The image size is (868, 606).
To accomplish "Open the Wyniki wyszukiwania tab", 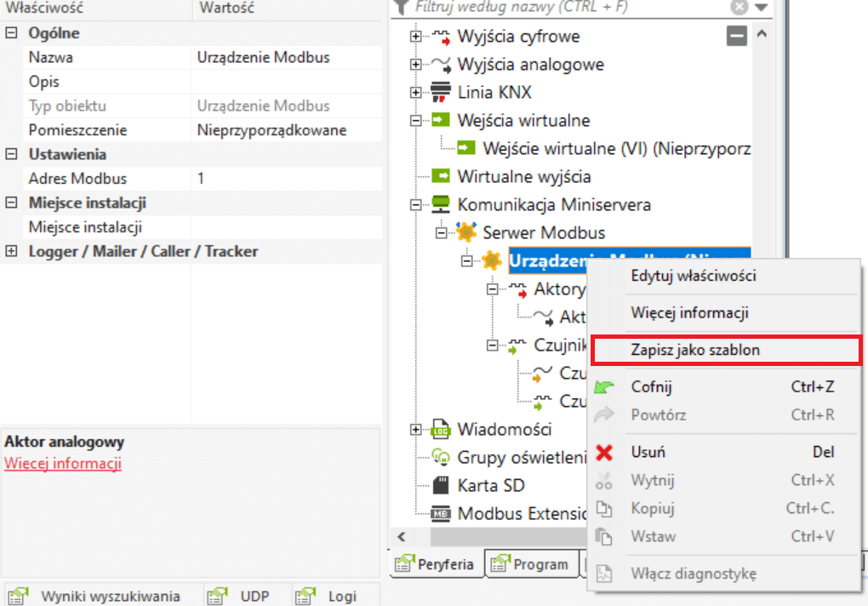I will point(99,596).
